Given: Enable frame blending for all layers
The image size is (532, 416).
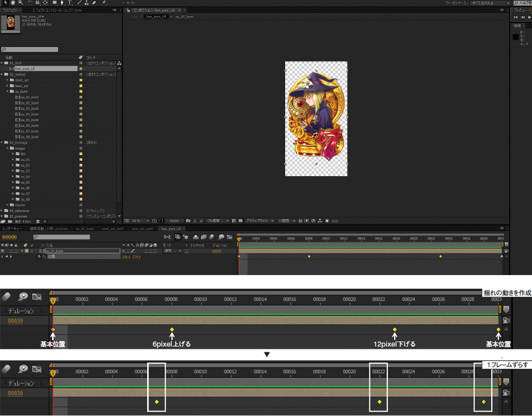Looking at the screenshot, I should coord(204,237).
